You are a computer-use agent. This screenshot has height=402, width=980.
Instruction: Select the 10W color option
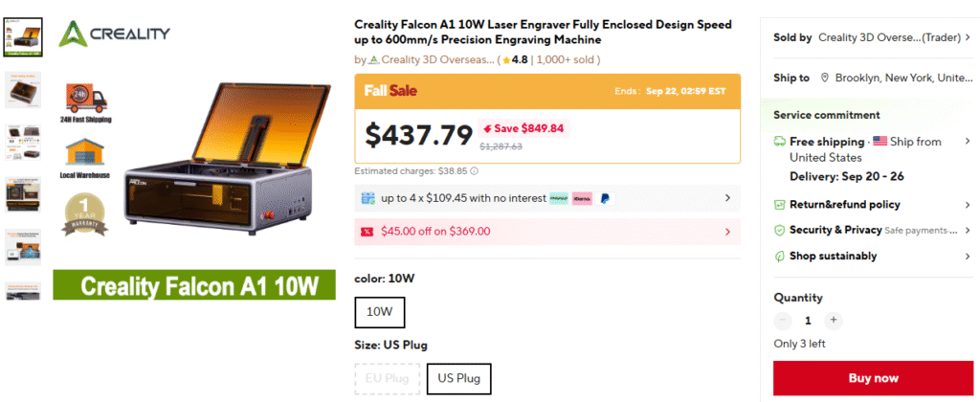tap(380, 312)
